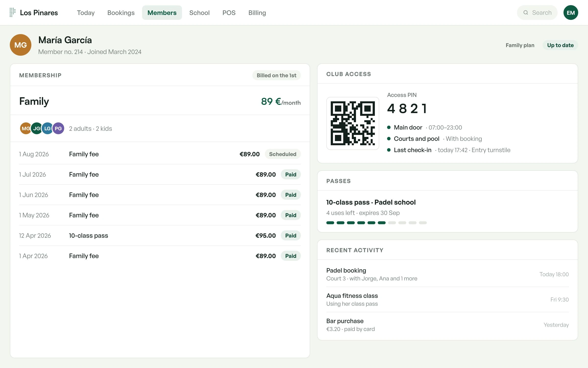Click the Billed on the 1st badge

(x=276, y=75)
